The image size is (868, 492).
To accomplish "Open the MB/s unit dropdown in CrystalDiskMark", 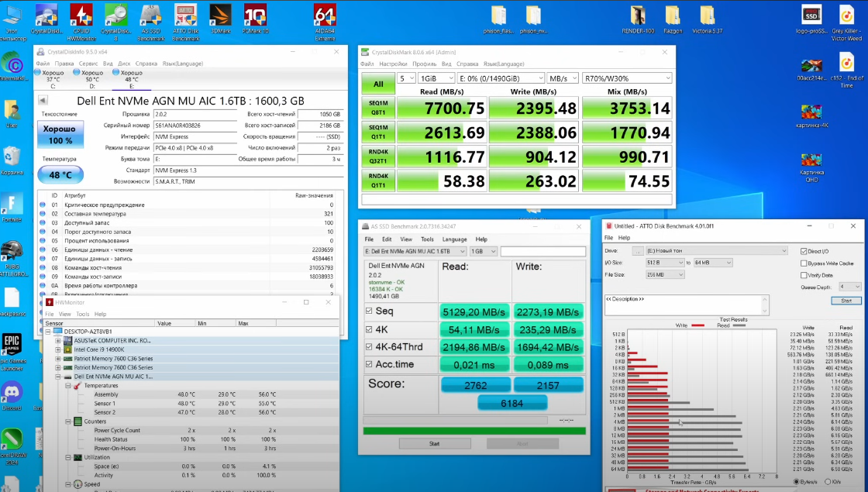I will click(563, 78).
